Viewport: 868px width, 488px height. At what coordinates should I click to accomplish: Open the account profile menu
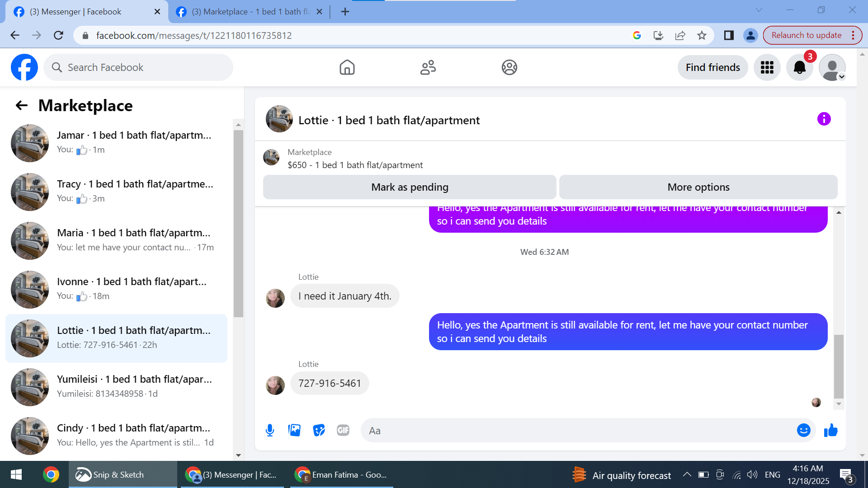[x=832, y=67]
